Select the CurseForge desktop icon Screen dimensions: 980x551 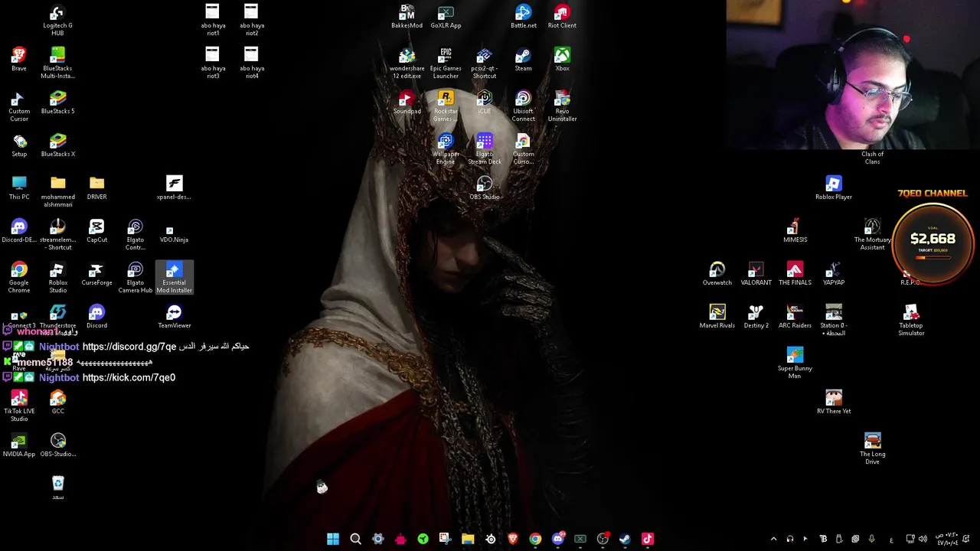pyautogui.click(x=96, y=274)
